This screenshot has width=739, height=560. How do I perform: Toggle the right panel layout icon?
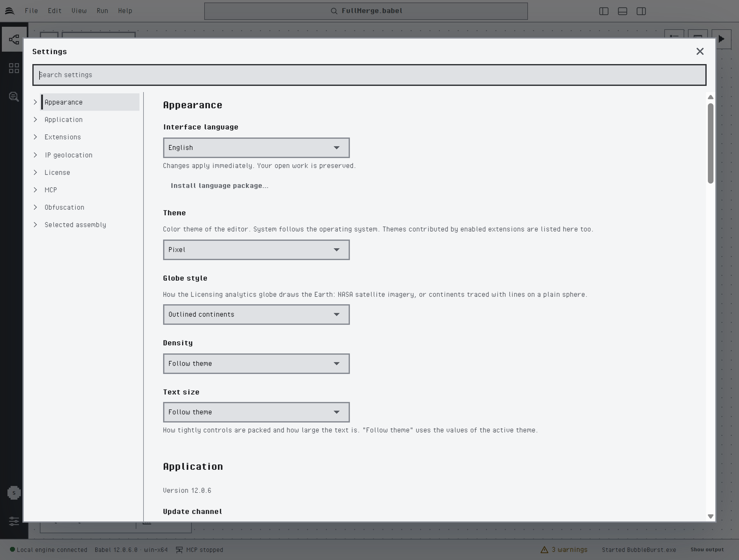click(641, 11)
